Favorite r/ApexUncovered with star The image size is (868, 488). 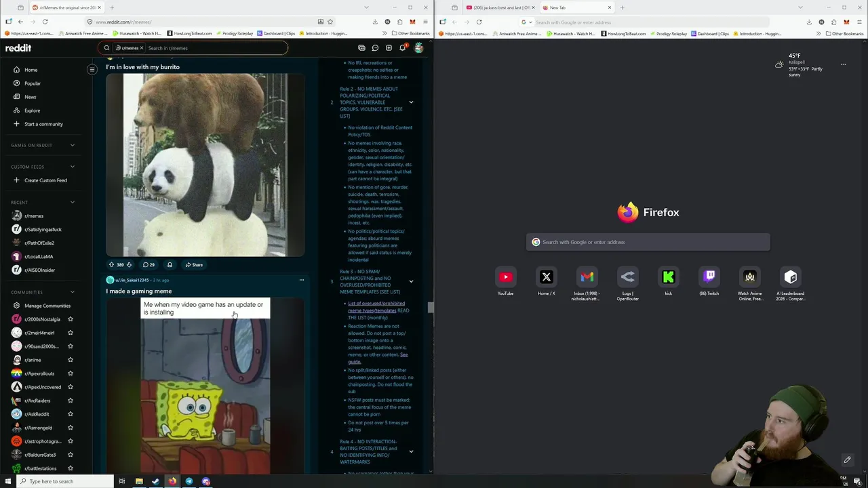[x=70, y=387]
